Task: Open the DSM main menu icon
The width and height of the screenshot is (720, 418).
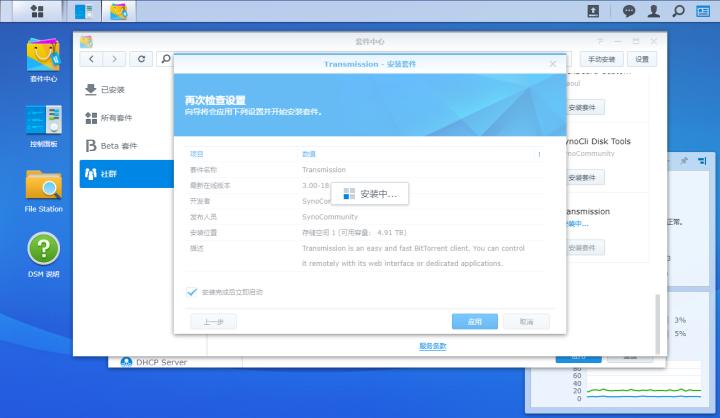Action: (37, 11)
